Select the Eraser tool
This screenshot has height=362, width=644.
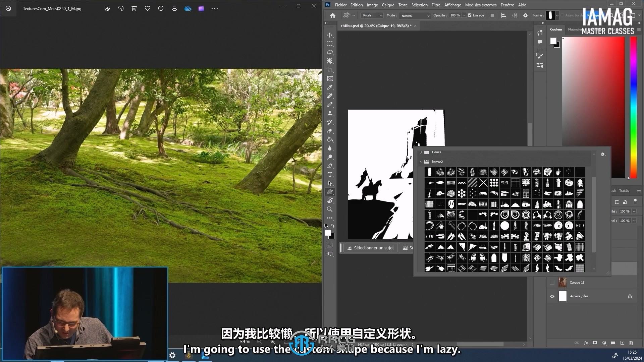click(x=330, y=131)
